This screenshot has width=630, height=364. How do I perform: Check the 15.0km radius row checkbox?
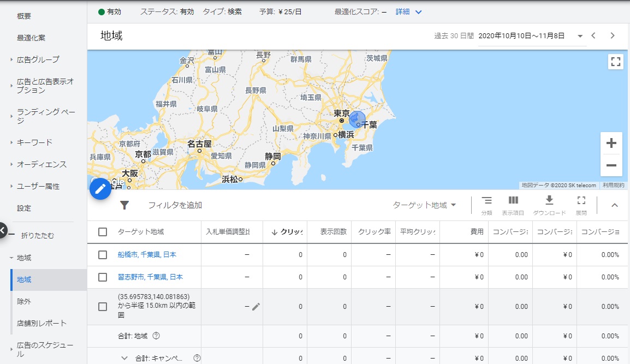point(103,307)
